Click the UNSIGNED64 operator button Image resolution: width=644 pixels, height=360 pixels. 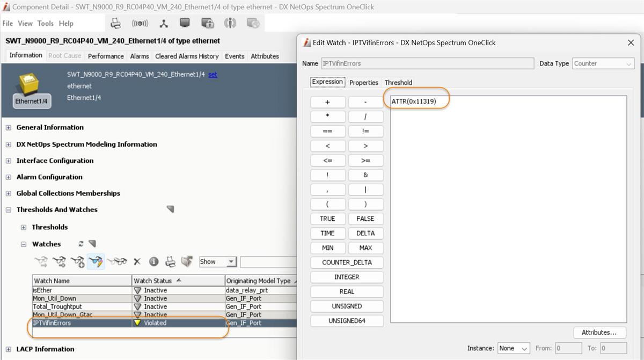[347, 321]
